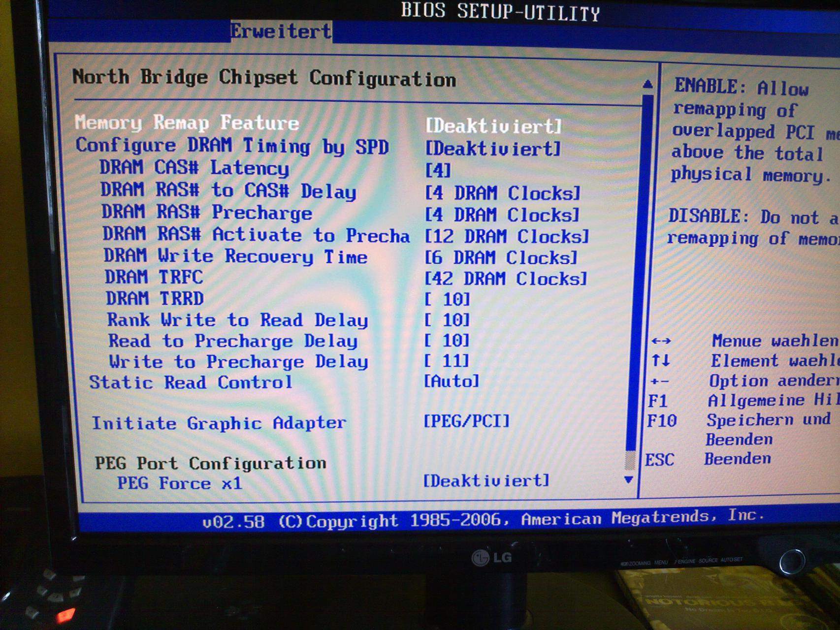
Task: Select Rank Write to Read Delay label
Action: [x=237, y=320]
